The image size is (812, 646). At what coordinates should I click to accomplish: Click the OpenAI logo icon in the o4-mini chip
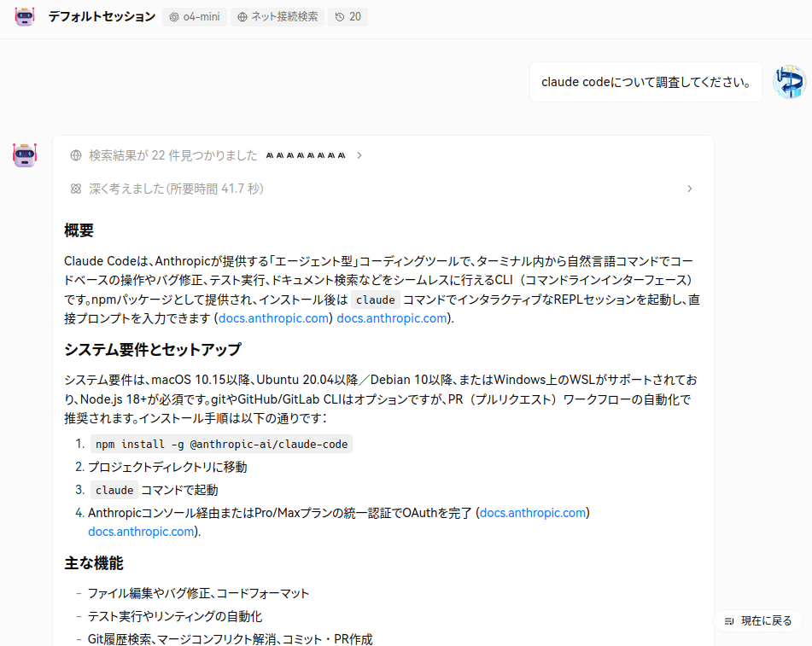(x=174, y=17)
